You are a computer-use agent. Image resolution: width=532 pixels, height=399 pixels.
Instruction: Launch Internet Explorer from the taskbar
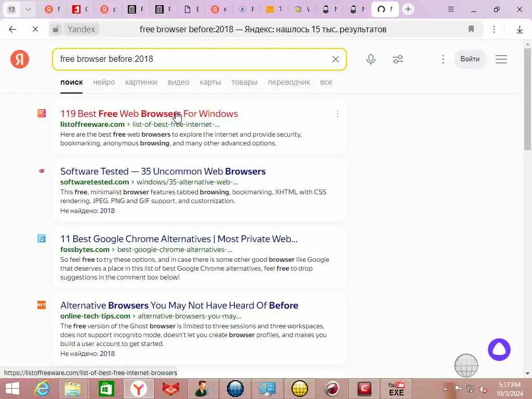pyautogui.click(x=42, y=389)
